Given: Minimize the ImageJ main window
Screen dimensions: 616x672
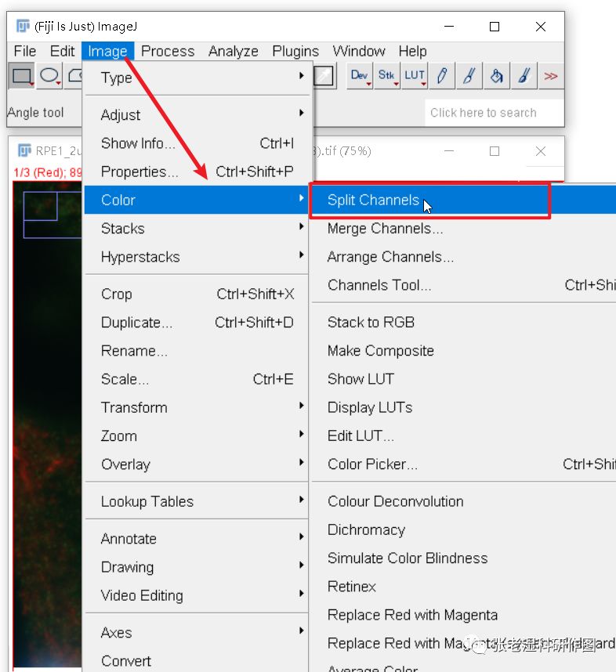Looking at the screenshot, I should [449, 27].
